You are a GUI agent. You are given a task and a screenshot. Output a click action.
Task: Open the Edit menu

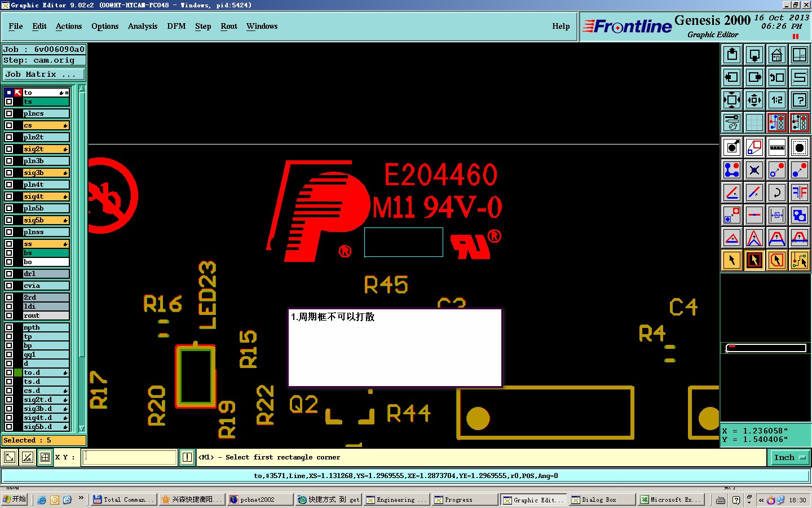[x=39, y=27]
